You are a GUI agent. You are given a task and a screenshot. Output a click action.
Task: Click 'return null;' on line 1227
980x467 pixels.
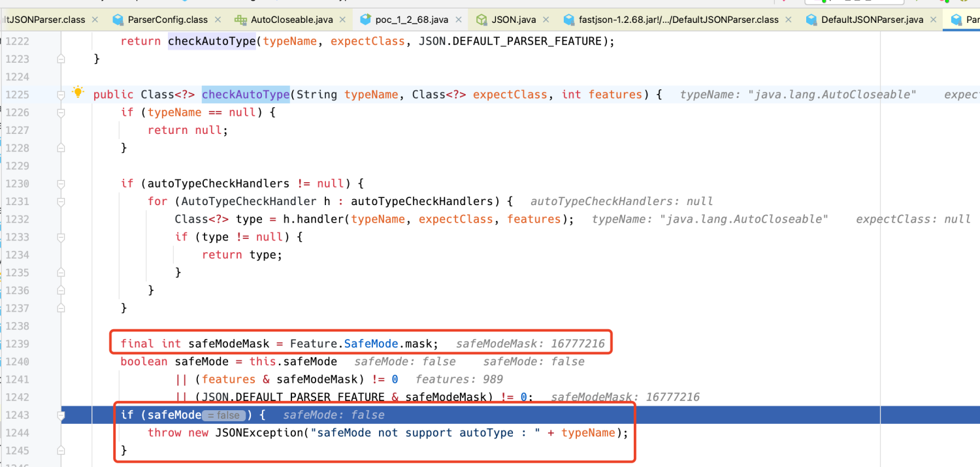pyautogui.click(x=188, y=130)
